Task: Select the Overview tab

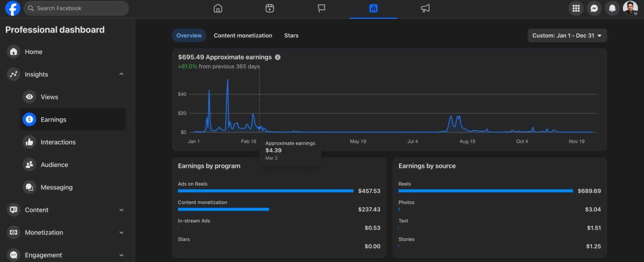Action: (x=189, y=35)
